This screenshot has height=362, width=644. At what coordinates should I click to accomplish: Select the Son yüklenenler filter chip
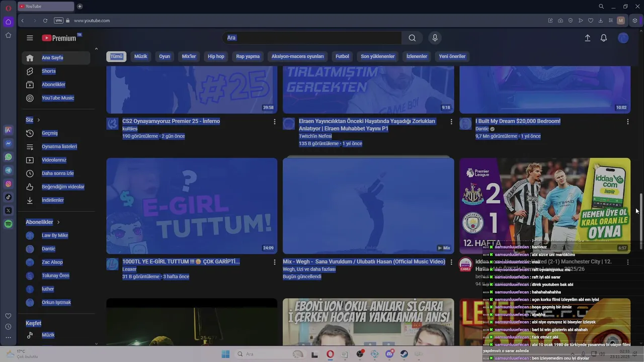tap(378, 56)
